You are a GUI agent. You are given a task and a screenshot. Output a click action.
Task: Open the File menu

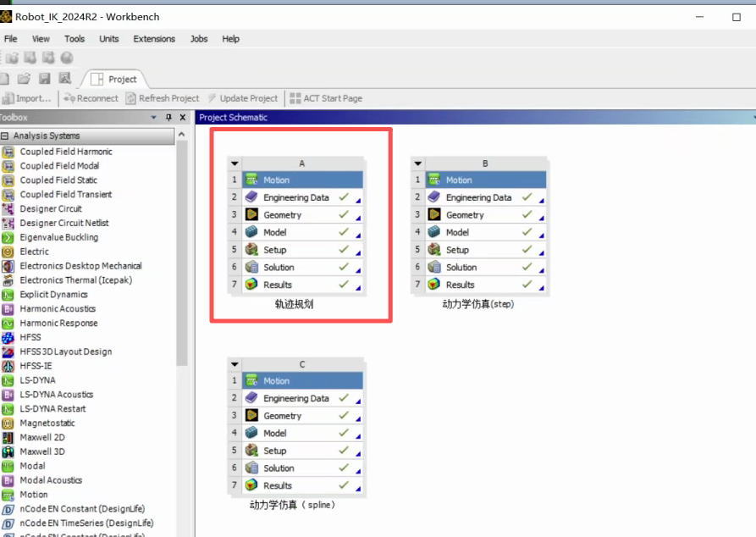tap(11, 39)
